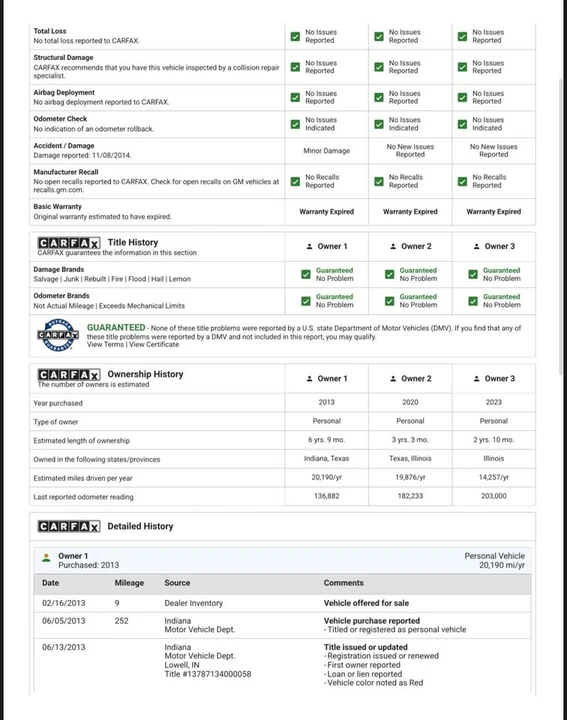Viewport: 567px width, 720px height.
Task: Open the View Terms link
Action: [105, 344]
